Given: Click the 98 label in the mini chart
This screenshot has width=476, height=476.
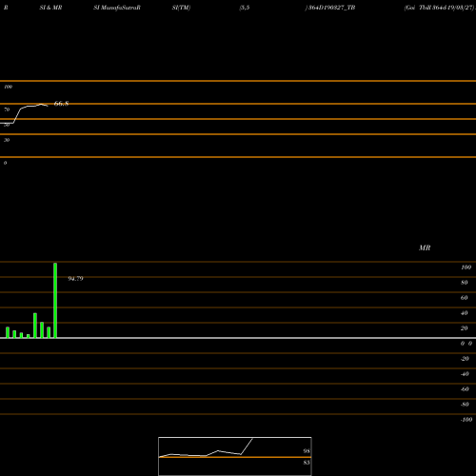Looking at the screenshot, I should point(307,451).
